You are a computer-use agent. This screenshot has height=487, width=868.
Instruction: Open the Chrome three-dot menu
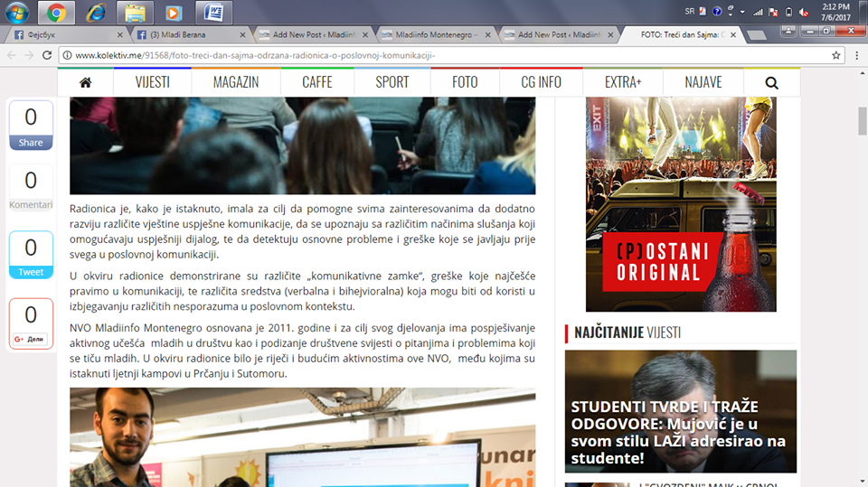click(x=856, y=55)
